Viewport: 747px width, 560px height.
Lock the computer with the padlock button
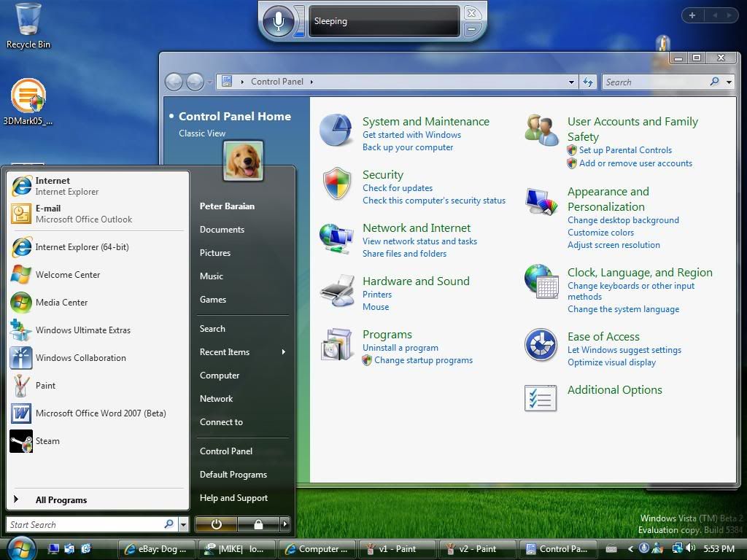pos(258,524)
